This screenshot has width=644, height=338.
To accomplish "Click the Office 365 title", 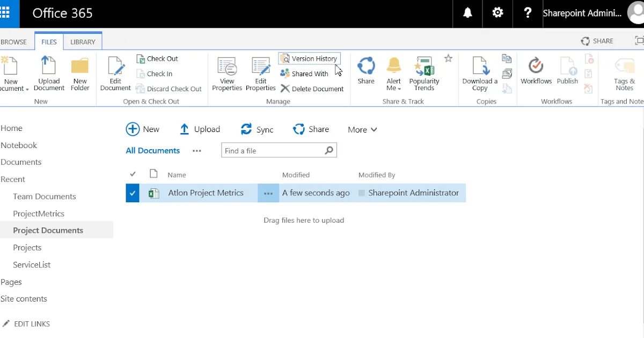I will 62,13.
